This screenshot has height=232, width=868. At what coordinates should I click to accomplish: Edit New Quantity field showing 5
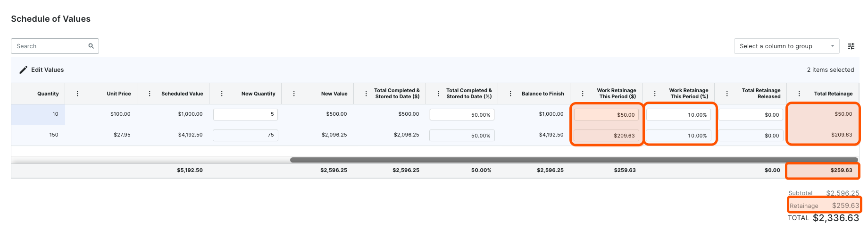pyautogui.click(x=245, y=114)
